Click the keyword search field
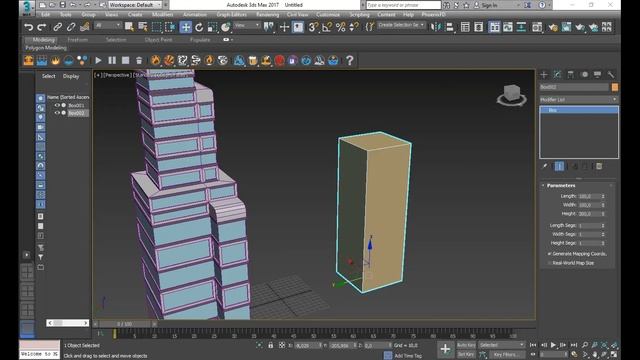The height and width of the screenshot is (360, 640). pos(403,5)
